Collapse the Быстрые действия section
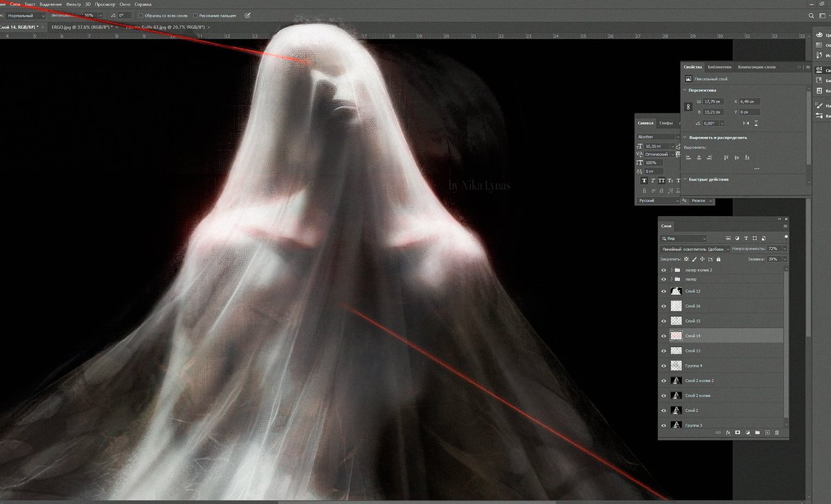 pos(684,179)
